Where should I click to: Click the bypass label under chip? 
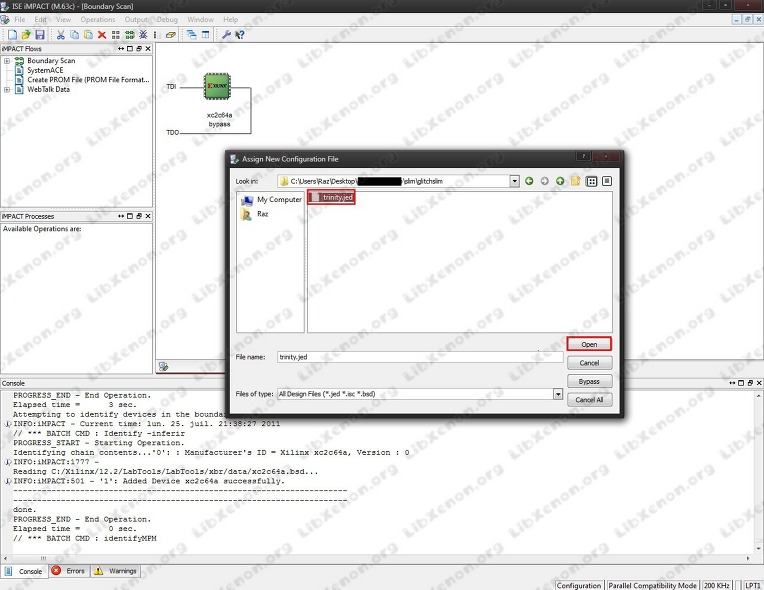(219, 124)
